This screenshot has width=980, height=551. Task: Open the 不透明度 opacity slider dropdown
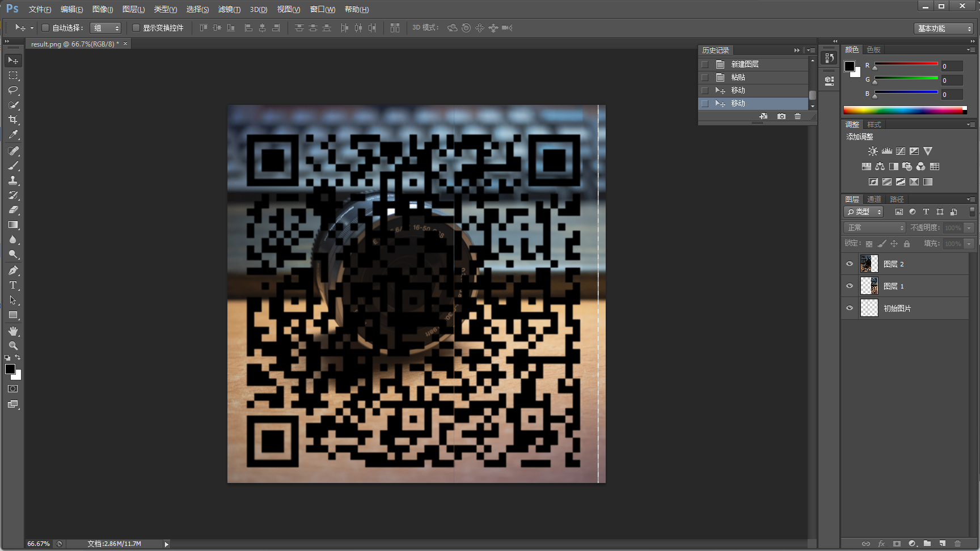[x=969, y=227]
